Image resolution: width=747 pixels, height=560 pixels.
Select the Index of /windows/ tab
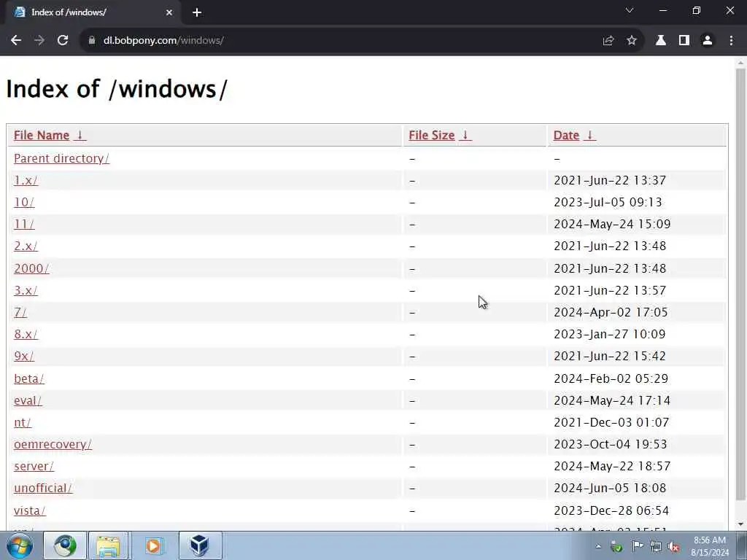(93, 12)
